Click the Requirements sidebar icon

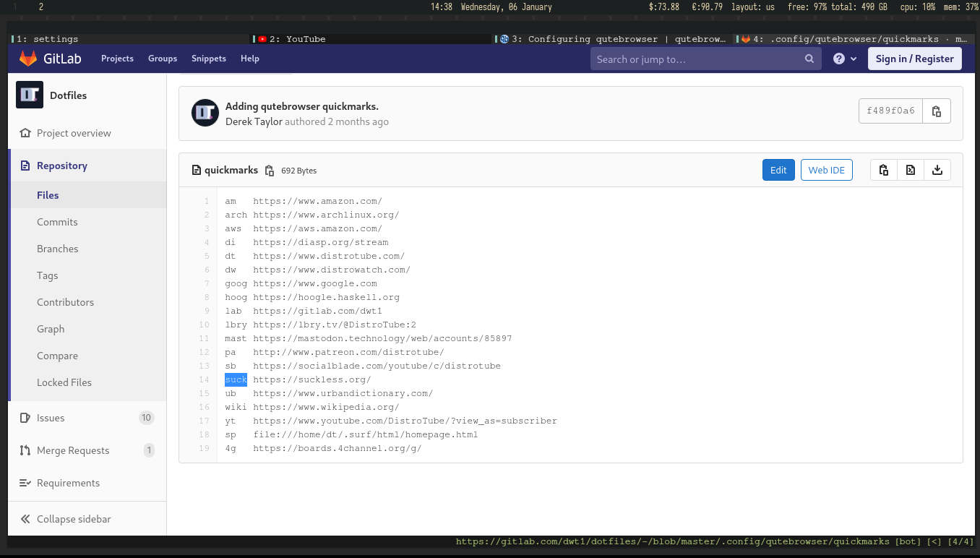[x=26, y=483]
